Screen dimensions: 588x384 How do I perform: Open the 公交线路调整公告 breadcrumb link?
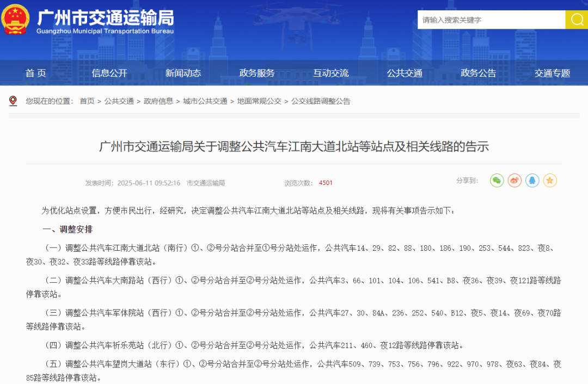321,101
